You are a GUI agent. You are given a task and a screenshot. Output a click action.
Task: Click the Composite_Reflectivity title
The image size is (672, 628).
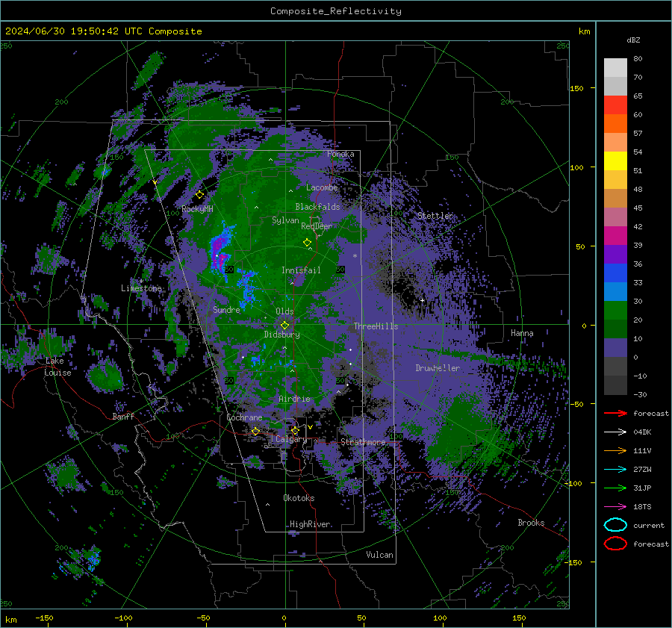tap(336, 11)
